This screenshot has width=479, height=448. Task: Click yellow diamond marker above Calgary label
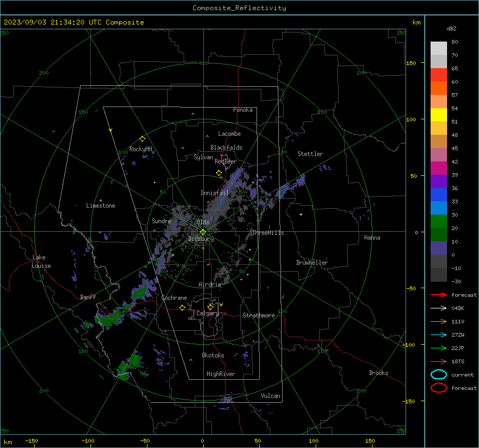click(210, 307)
